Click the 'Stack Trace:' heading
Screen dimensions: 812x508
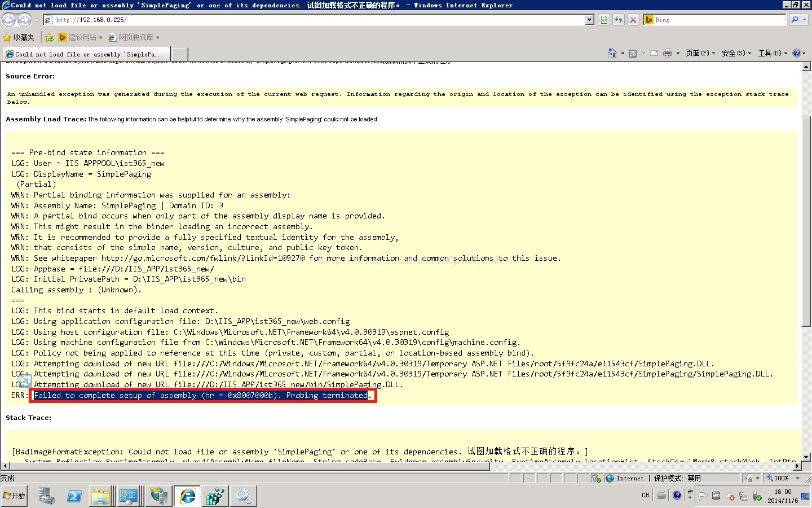click(29, 418)
